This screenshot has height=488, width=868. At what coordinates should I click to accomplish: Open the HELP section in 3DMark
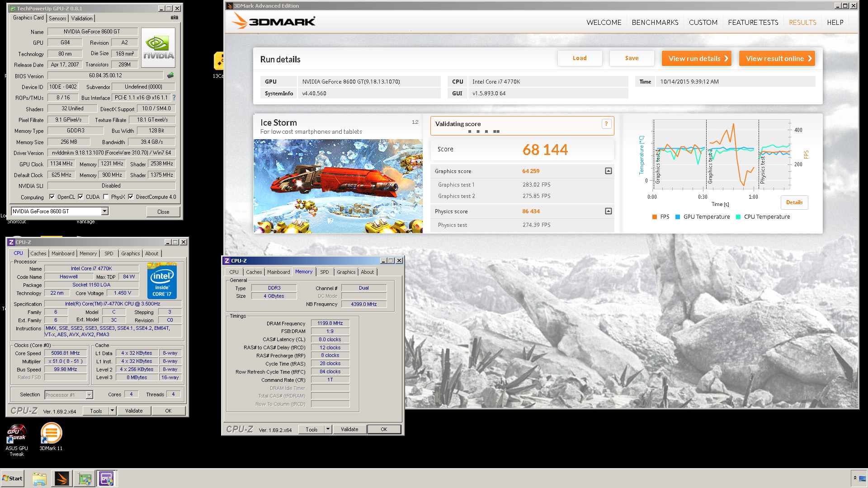pos(835,23)
